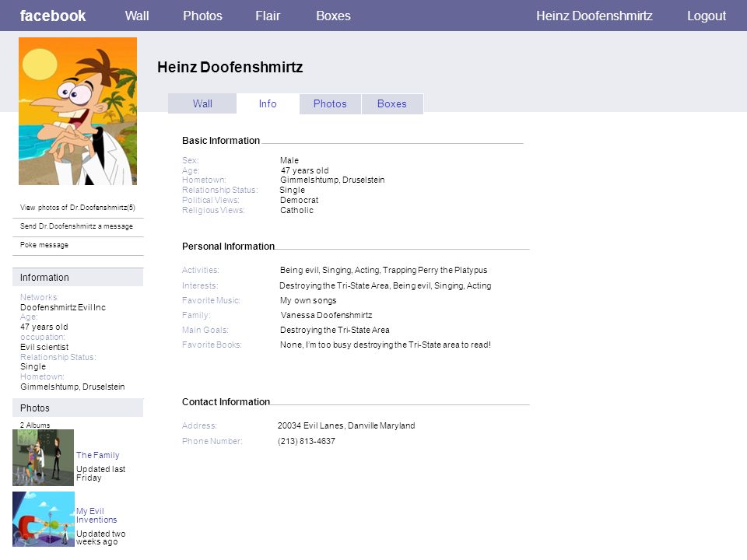The height and width of the screenshot is (560, 747).
Task: Click the Basic Information heading
Action: pos(221,141)
